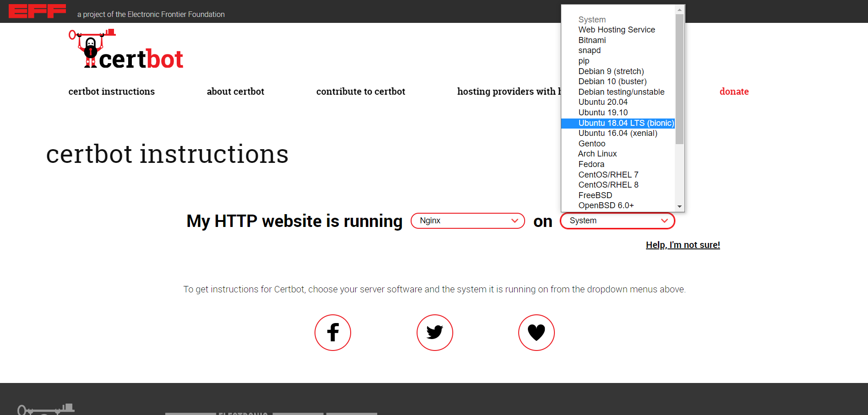Image resolution: width=868 pixels, height=415 pixels.
Task: Open the Nginx software dropdown
Action: 467,221
